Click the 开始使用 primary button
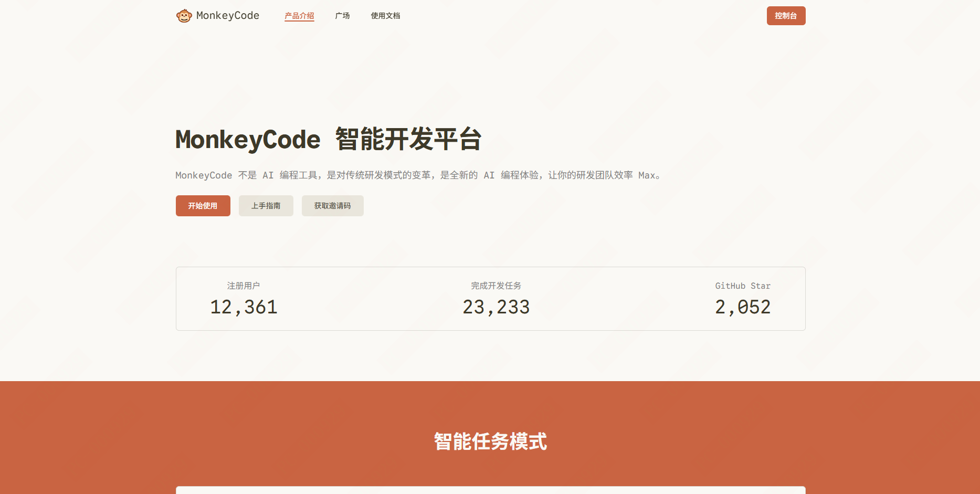This screenshot has height=494, width=980. coord(203,205)
